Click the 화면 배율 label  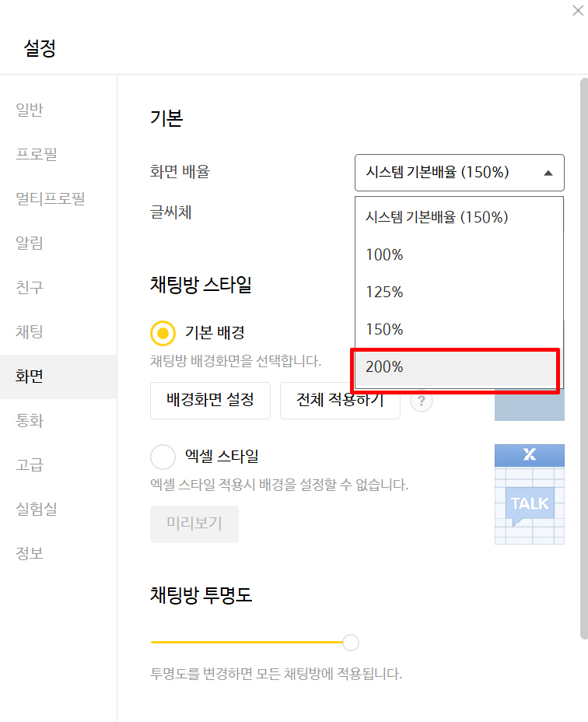pos(180,172)
